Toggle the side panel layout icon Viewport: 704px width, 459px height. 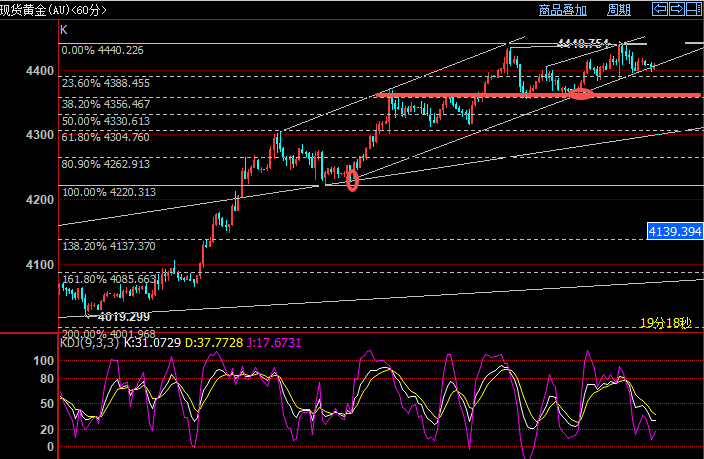(694, 9)
